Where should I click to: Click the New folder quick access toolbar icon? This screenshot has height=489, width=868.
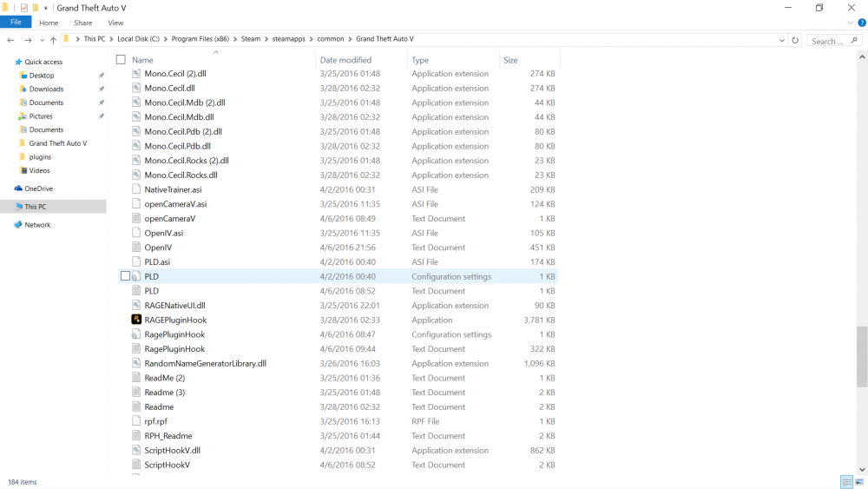tap(36, 8)
